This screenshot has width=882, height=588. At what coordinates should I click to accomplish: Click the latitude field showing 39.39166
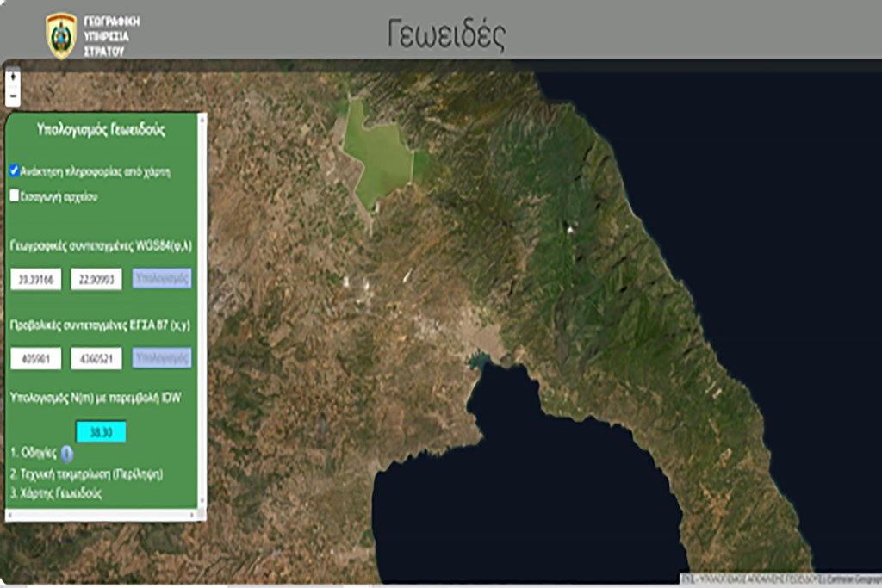[x=36, y=279]
